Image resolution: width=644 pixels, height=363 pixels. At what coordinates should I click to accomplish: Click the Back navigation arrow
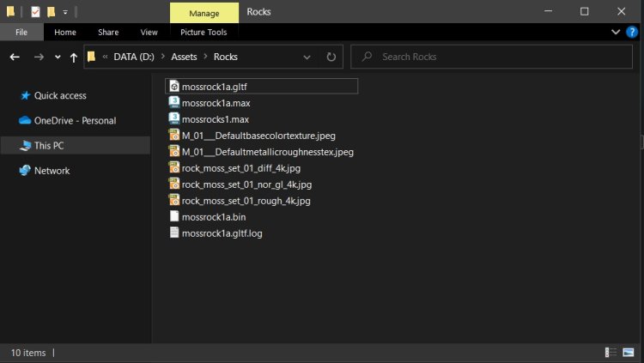pyautogui.click(x=14, y=57)
